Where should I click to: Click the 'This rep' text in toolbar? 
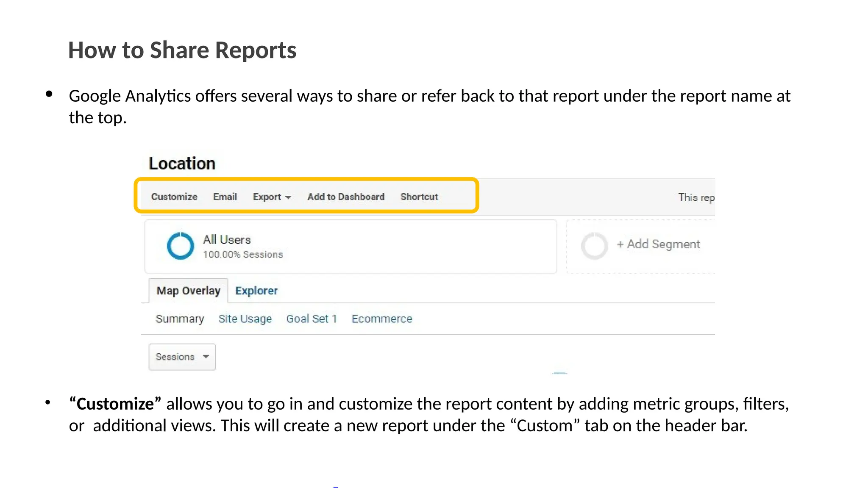(696, 197)
